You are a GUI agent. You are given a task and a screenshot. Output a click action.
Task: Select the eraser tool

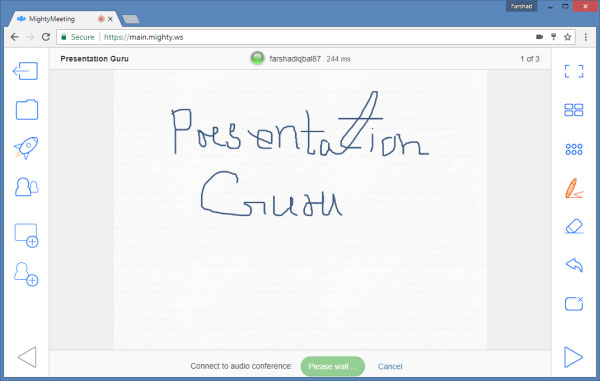574,226
